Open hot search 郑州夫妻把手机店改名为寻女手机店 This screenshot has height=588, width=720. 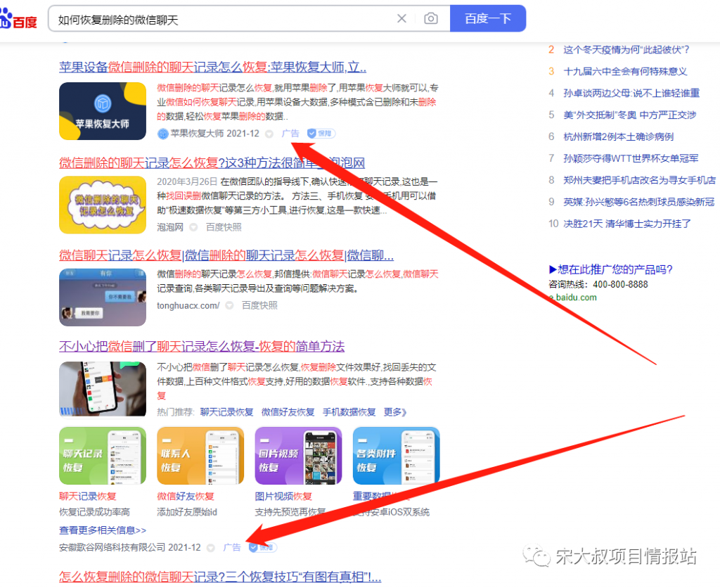[640, 180]
